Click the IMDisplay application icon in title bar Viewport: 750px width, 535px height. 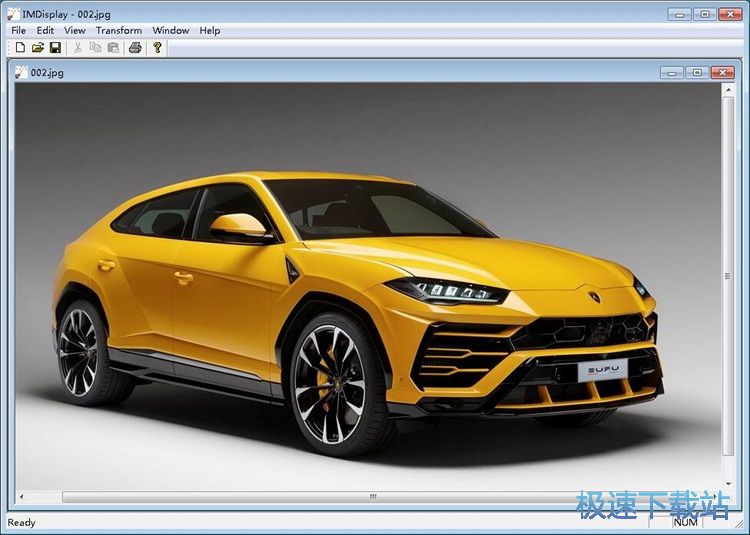click(13, 14)
